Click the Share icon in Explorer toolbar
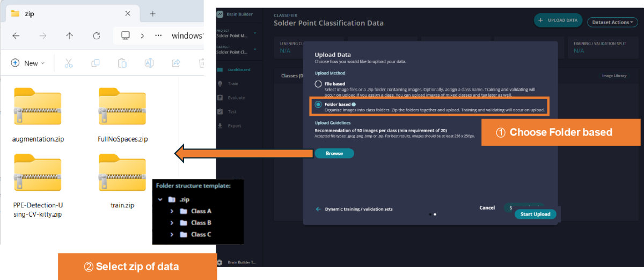Viewport: 644px width, 280px height. coord(175,63)
